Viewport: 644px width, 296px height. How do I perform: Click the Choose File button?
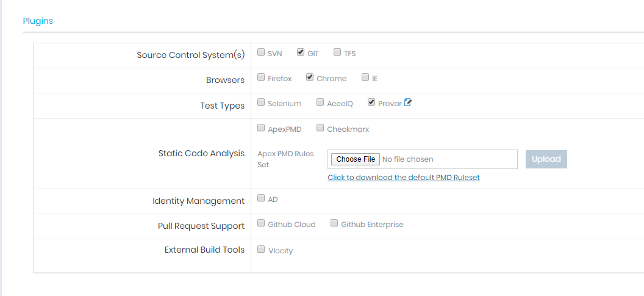[356, 159]
